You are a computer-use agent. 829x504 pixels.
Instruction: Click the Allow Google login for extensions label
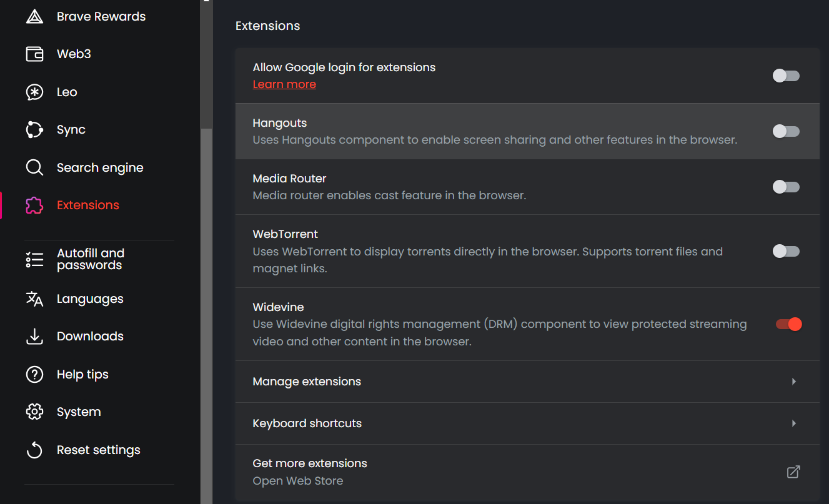click(x=344, y=67)
